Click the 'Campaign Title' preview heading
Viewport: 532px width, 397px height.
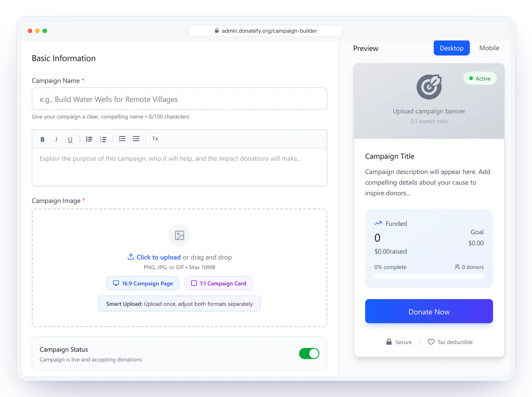point(389,156)
